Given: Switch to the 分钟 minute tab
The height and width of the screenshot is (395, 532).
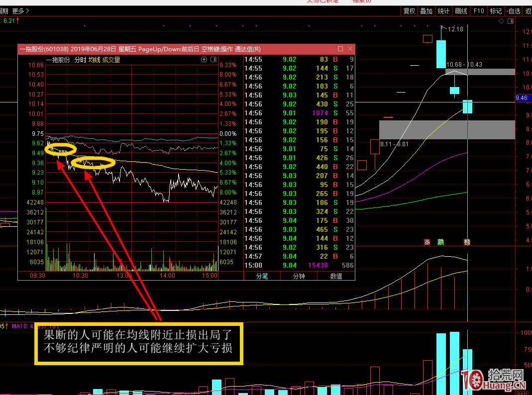Looking at the screenshot, I should click(299, 276).
